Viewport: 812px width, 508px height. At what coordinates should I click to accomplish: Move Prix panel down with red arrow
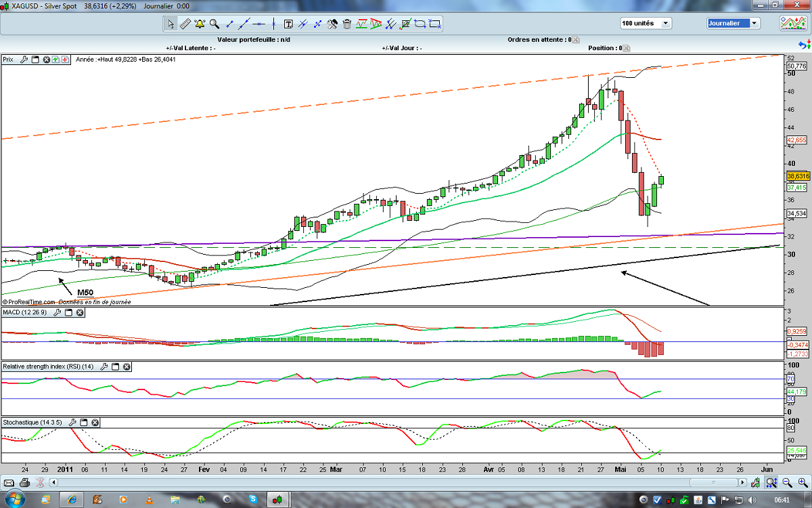[x=65, y=60]
